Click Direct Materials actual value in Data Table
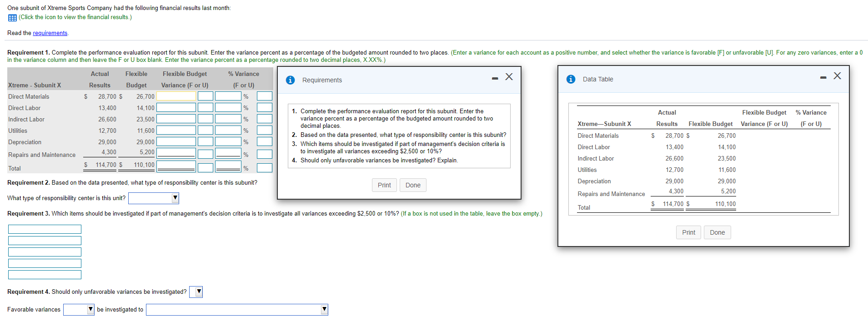Screen dimensions: 868x332 click(x=674, y=136)
